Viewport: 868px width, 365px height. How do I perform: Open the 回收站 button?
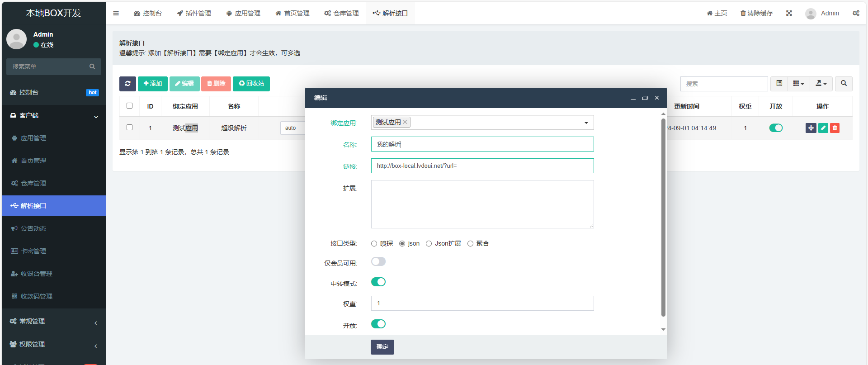[x=251, y=84]
